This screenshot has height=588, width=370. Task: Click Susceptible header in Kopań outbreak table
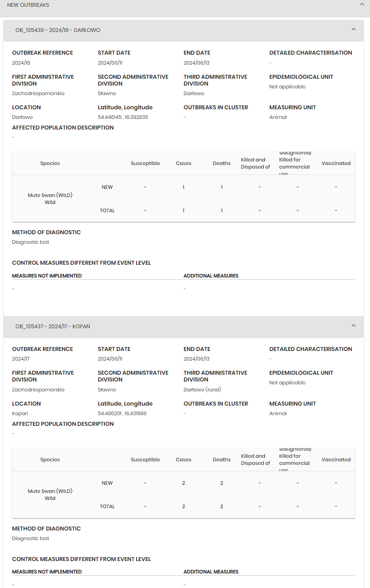(x=145, y=460)
